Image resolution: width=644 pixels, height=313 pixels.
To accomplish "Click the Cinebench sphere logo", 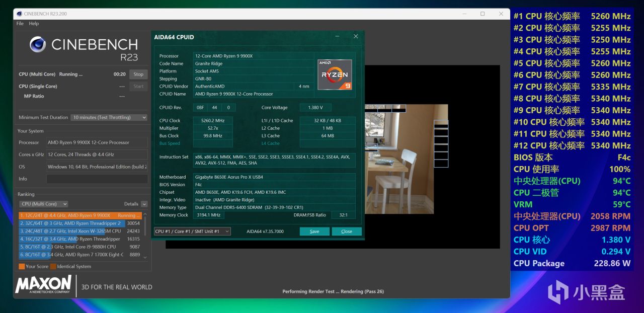I will (x=38, y=45).
